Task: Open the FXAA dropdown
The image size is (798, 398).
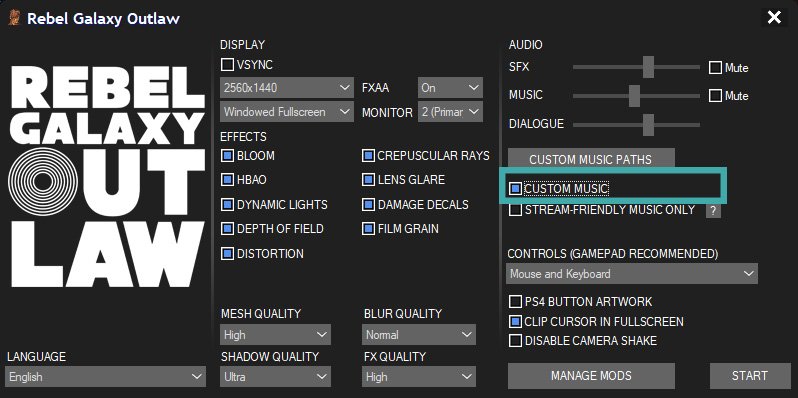Action: [x=450, y=88]
